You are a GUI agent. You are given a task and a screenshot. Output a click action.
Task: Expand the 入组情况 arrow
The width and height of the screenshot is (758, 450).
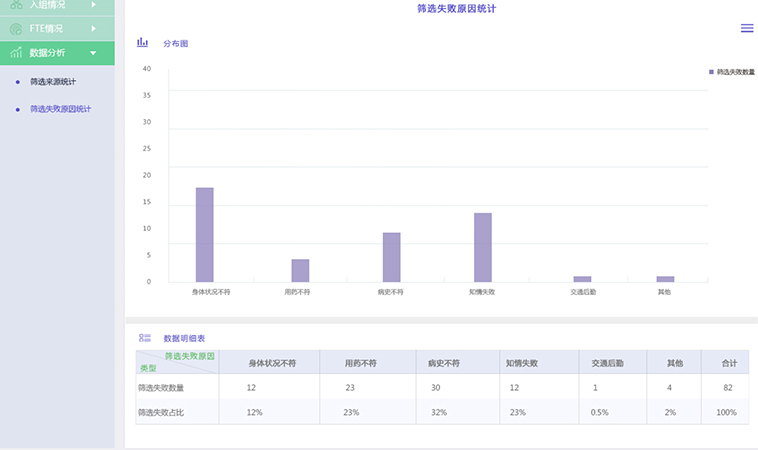click(x=93, y=5)
